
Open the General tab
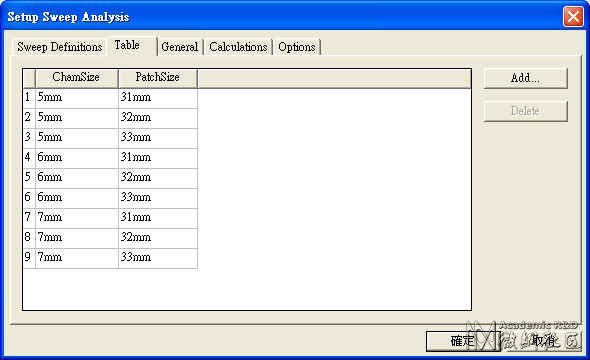pos(179,47)
